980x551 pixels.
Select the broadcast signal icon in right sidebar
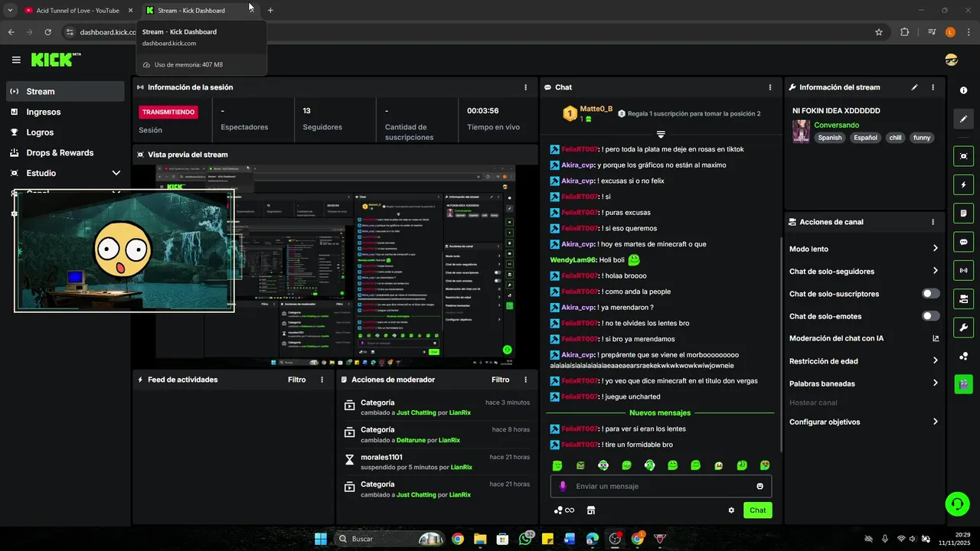(963, 270)
